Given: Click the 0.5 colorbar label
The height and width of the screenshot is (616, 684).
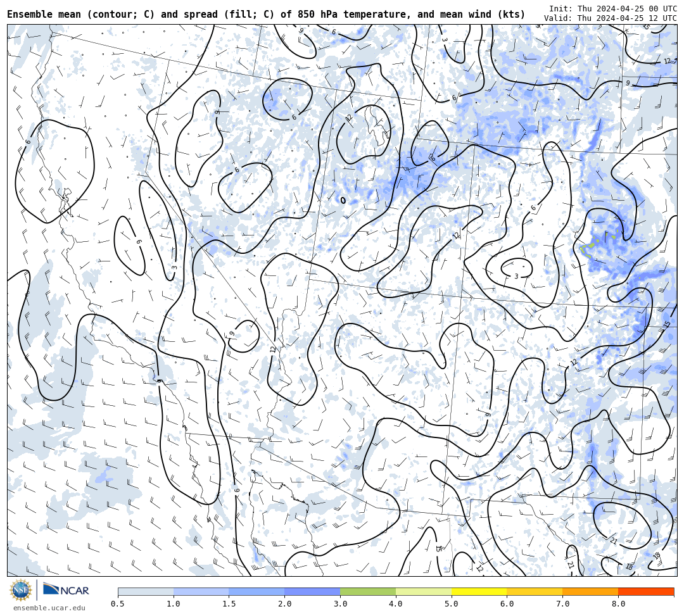Looking at the screenshot, I should click(x=118, y=604).
